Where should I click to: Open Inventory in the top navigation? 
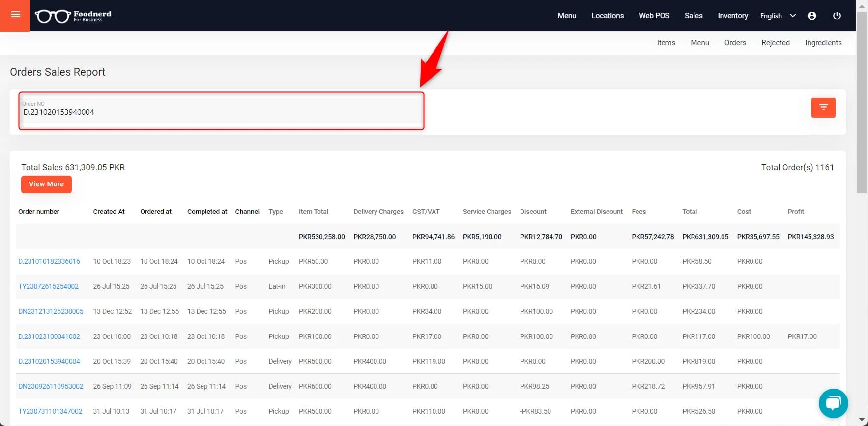tap(733, 16)
